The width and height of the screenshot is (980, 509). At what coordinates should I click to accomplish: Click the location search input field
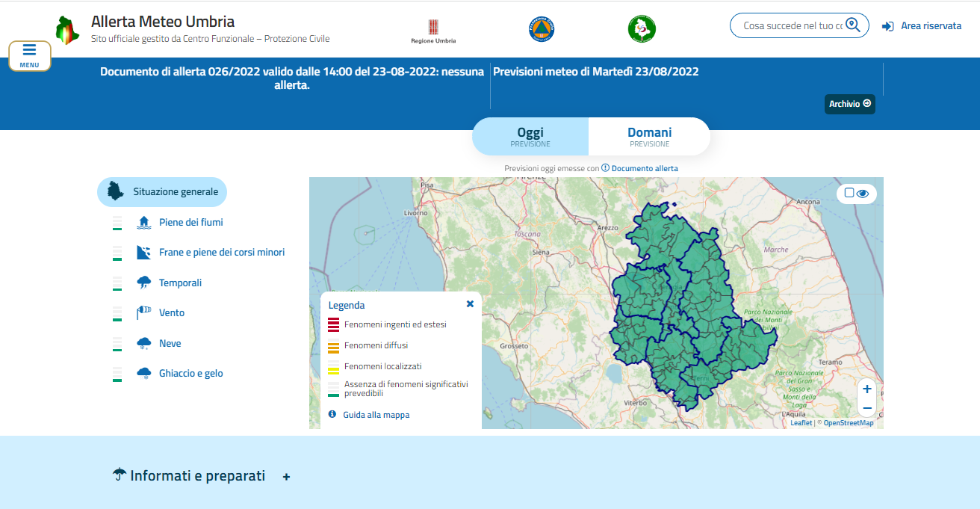pos(792,25)
